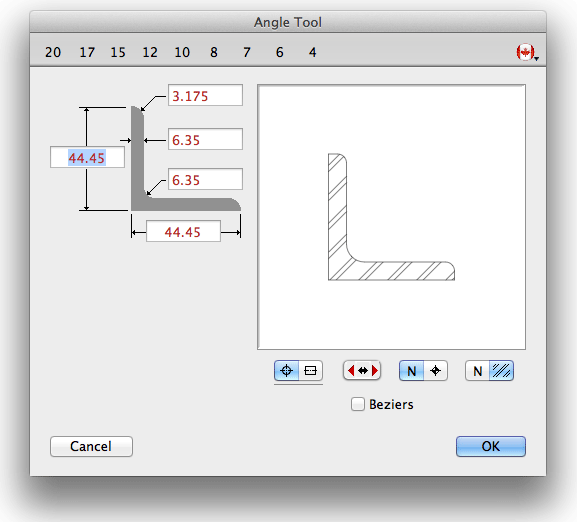
Task: Click the 3.175 tip radius field
Action: coord(205,95)
